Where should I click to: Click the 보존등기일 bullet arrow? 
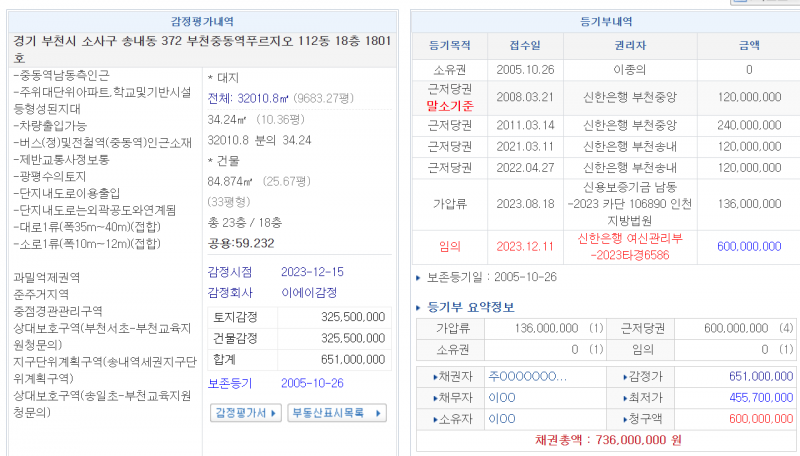click(418, 277)
